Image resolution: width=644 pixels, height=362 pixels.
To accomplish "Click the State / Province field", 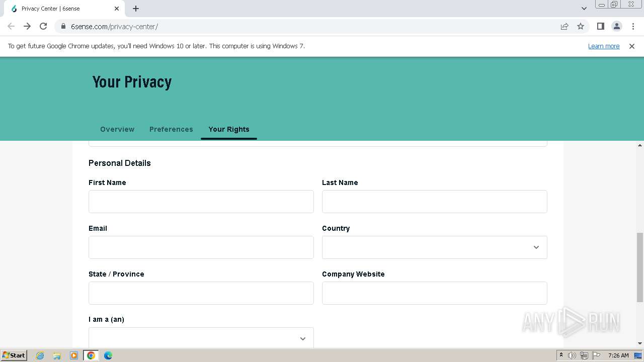I will point(201,293).
